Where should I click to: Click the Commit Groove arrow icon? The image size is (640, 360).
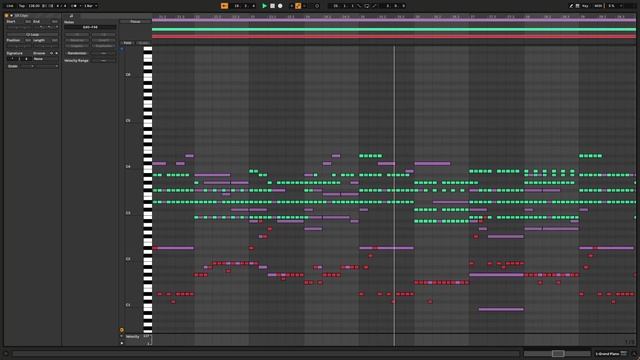coord(56,53)
